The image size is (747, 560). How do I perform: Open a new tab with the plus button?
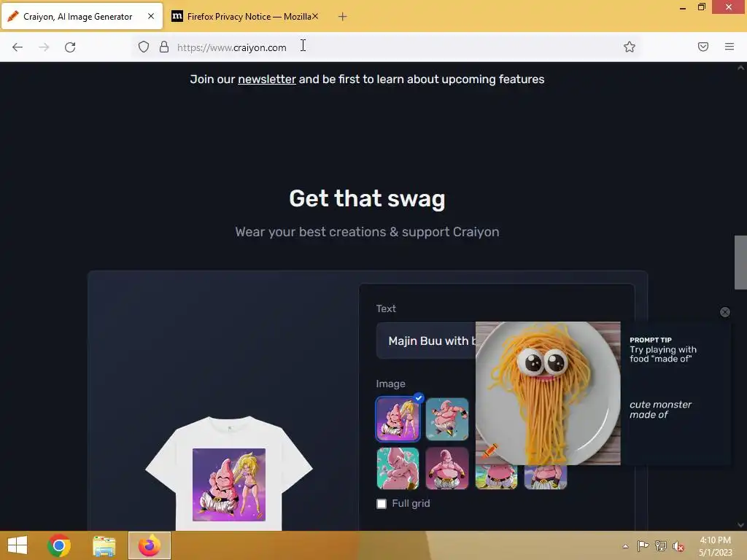click(x=342, y=17)
